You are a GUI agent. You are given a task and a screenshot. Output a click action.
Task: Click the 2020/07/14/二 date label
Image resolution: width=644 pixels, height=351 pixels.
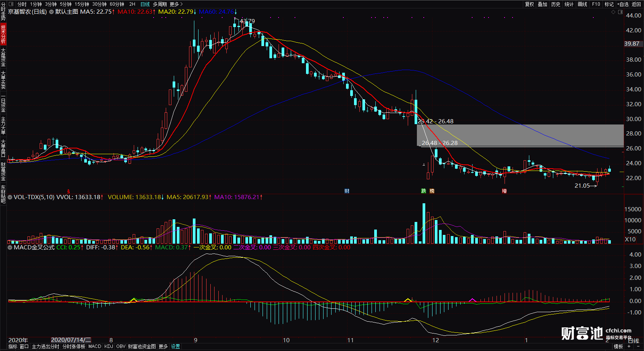click(x=71, y=340)
